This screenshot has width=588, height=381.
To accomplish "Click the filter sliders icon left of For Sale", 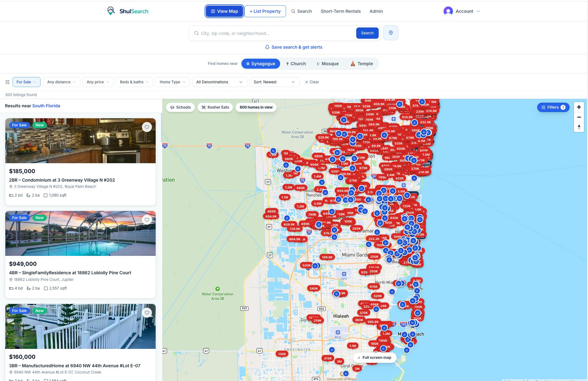I will click(7, 82).
